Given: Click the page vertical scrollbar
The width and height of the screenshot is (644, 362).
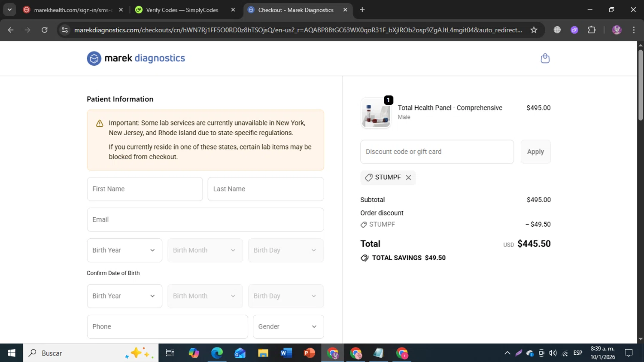Looking at the screenshot, I should 640,86.
